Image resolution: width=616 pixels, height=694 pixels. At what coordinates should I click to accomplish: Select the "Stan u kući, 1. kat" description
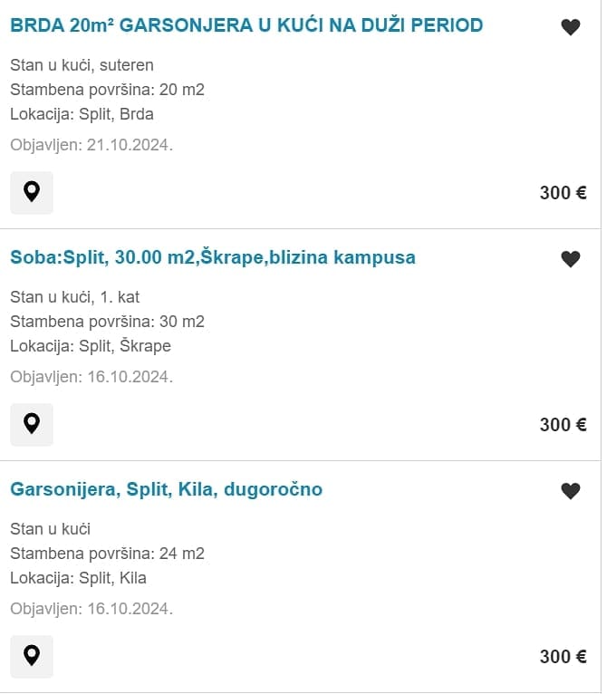[75, 297]
